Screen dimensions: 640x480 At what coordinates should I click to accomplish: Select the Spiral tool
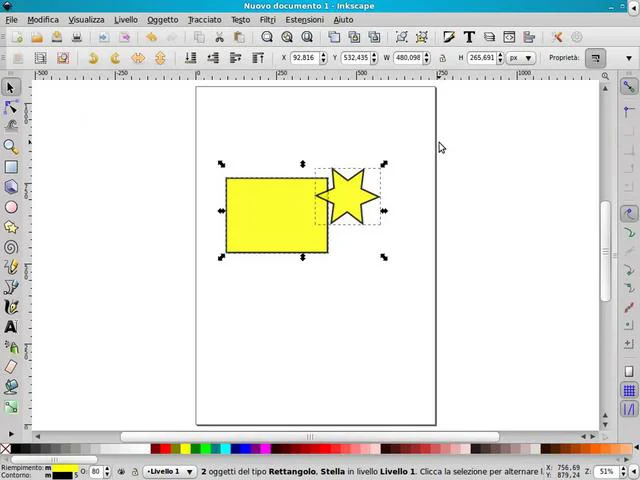(11, 247)
